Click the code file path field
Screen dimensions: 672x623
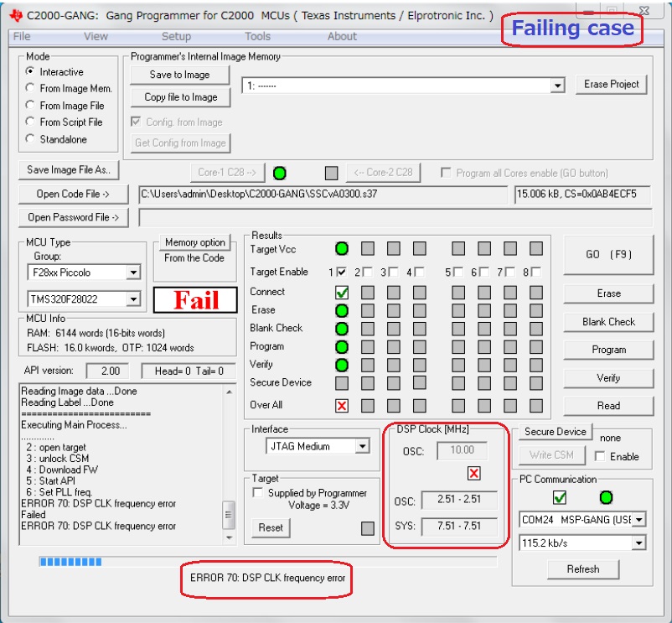323,195
